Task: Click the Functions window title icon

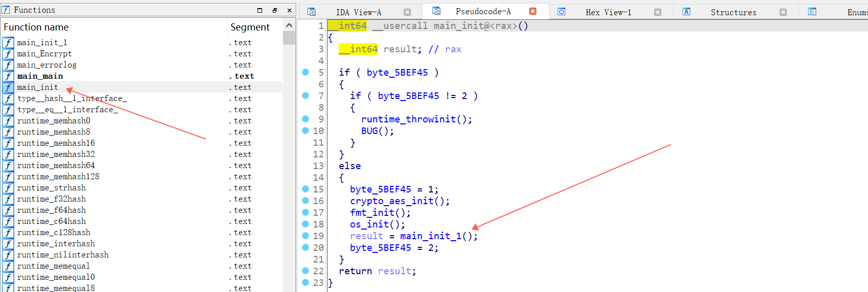Action: tap(6, 10)
